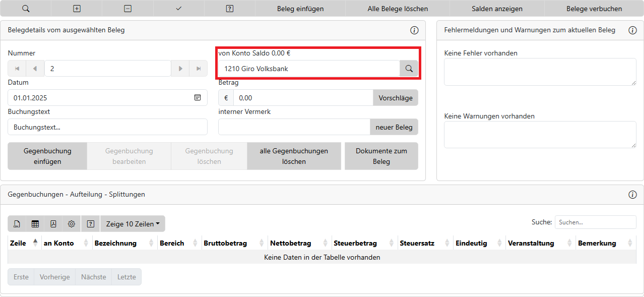Search for an account next to 1210 Giro Volksbank
Image resolution: width=644 pixels, height=297 pixels.
click(409, 69)
